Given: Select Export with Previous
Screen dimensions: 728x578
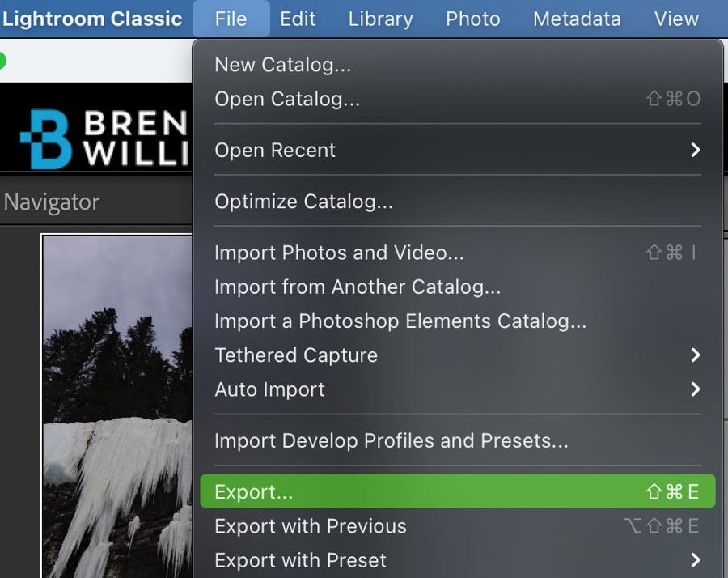Looking at the screenshot, I should 457,526.
